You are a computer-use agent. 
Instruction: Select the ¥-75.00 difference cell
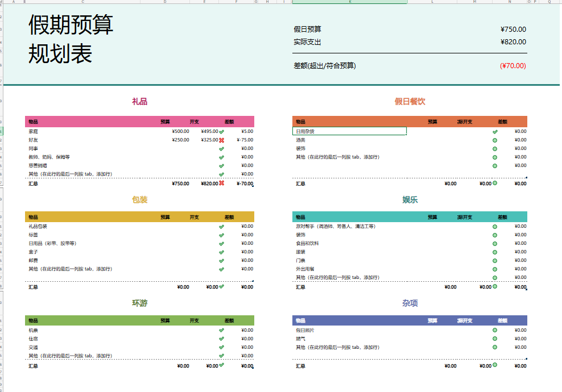pyautogui.click(x=245, y=140)
